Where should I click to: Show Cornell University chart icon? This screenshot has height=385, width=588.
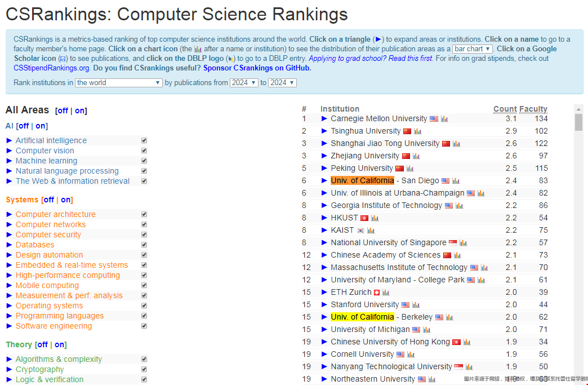pyautogui.click(x=411, y=354)
